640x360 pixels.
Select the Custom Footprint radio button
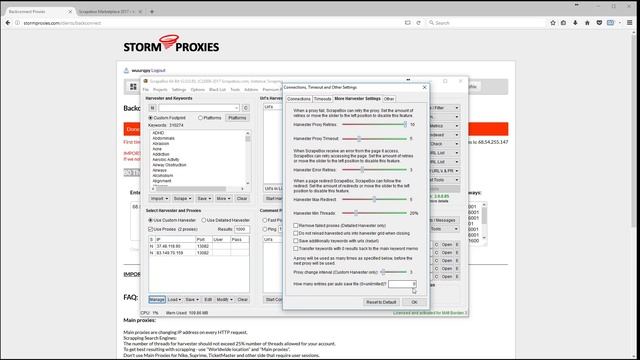[x=150, y=118]
